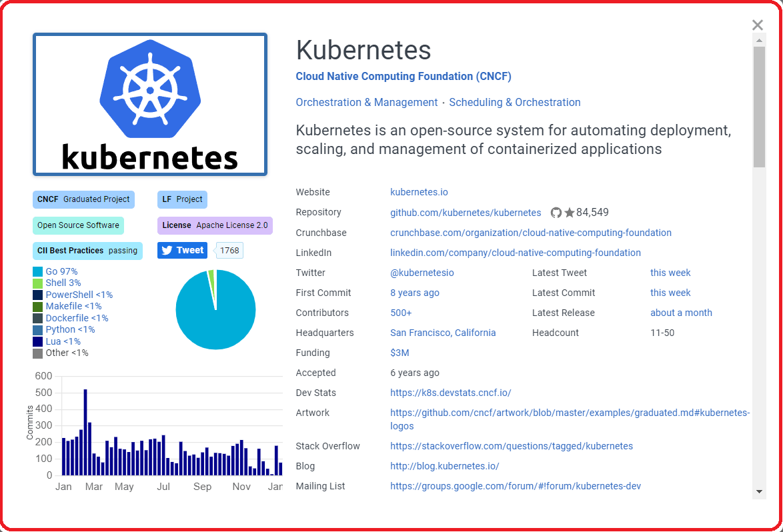This screenshot has height=532, width=783.
Task: Open the kubernetes-dev Mailing List link
Action: [x=516, y=486]
